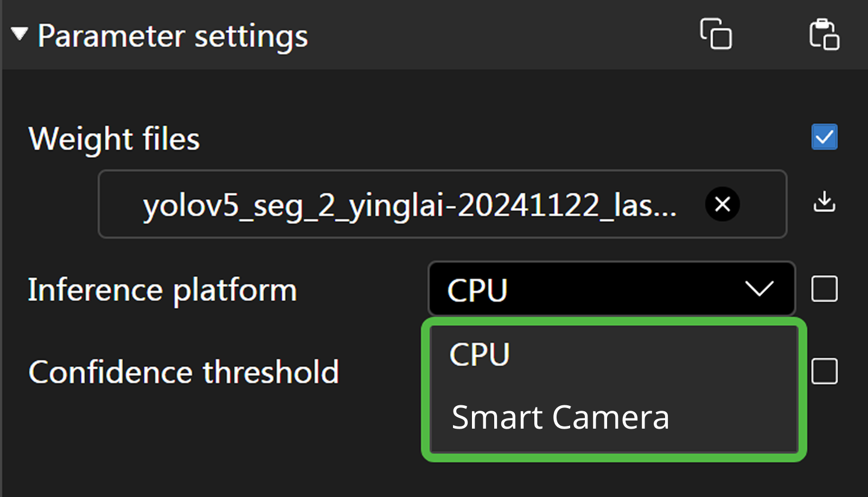This screenshot has width=868, height=497.
Task: Click the weight file import icon
Action: click(x=824, y=202)
